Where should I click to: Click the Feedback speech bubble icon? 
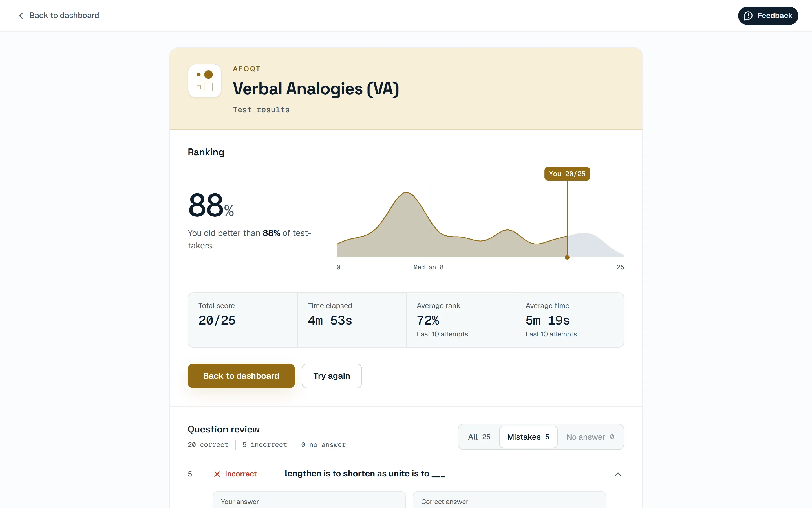(748, 16)
